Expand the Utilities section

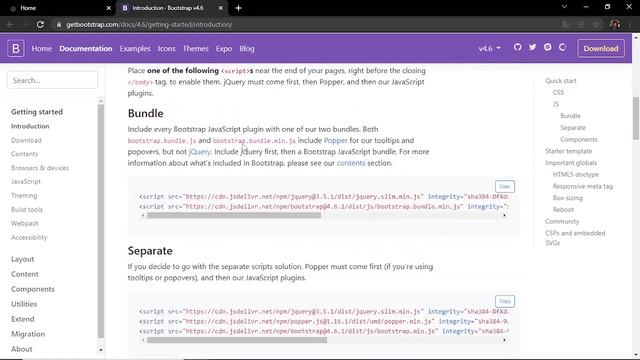coord(24,304)
